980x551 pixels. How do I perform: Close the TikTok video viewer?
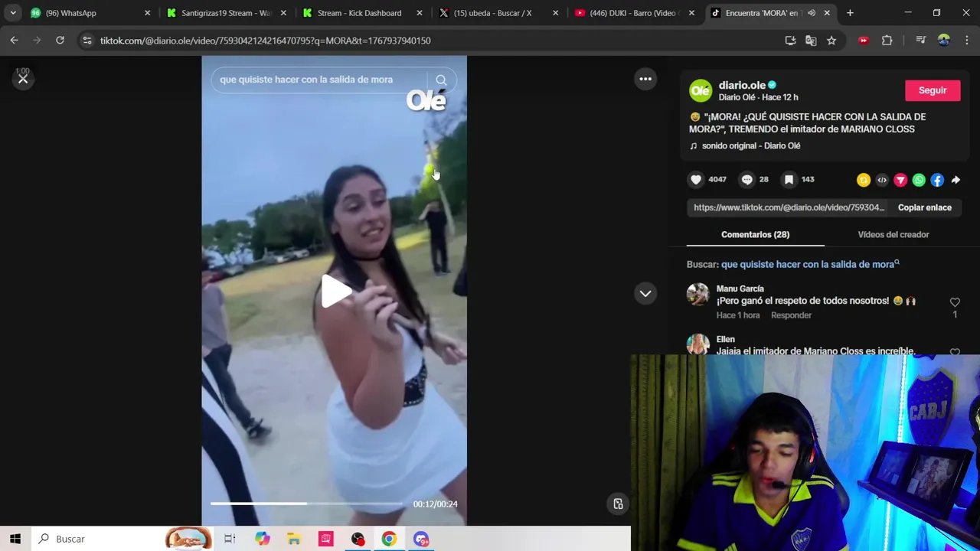(x=23, y=79)
